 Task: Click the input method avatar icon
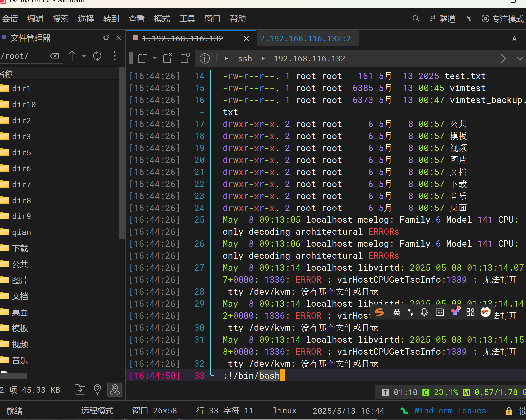[x=486, y=312]
